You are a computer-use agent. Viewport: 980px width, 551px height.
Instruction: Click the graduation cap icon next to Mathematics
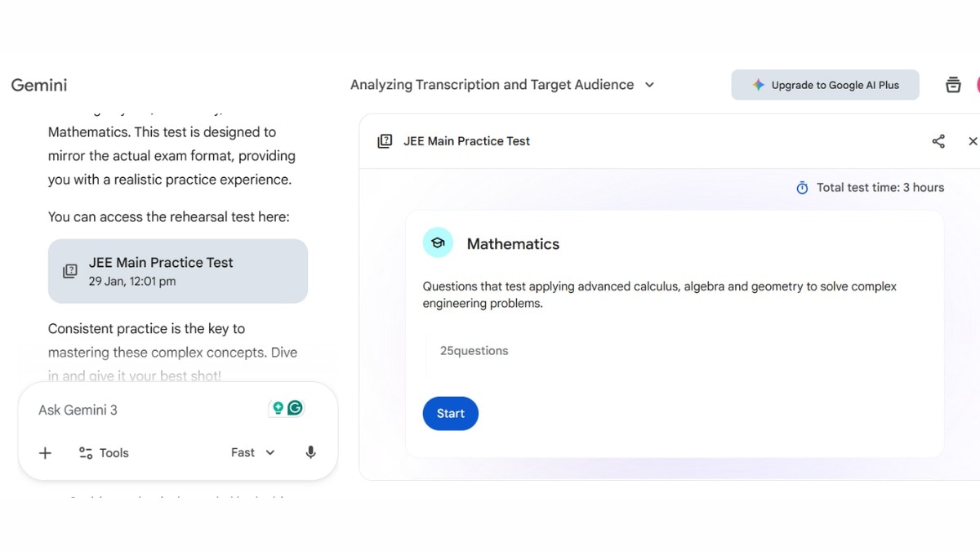tap(438, 242)
